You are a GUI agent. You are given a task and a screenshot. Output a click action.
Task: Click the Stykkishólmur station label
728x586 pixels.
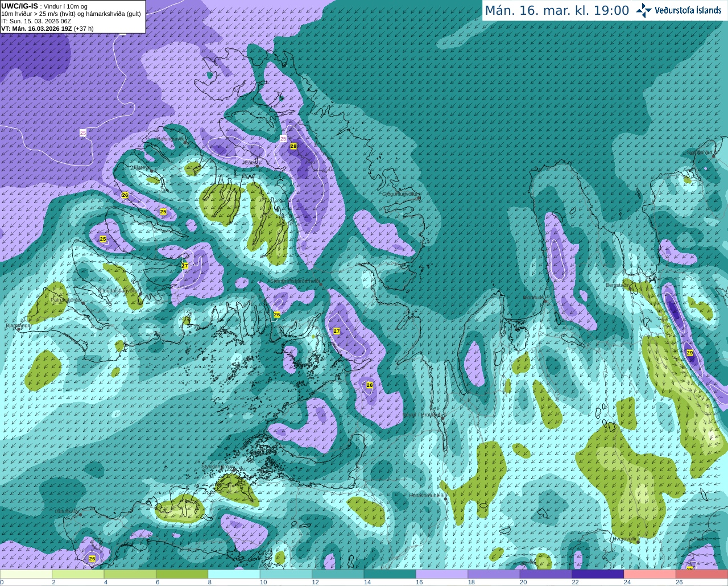pos(218,467)
